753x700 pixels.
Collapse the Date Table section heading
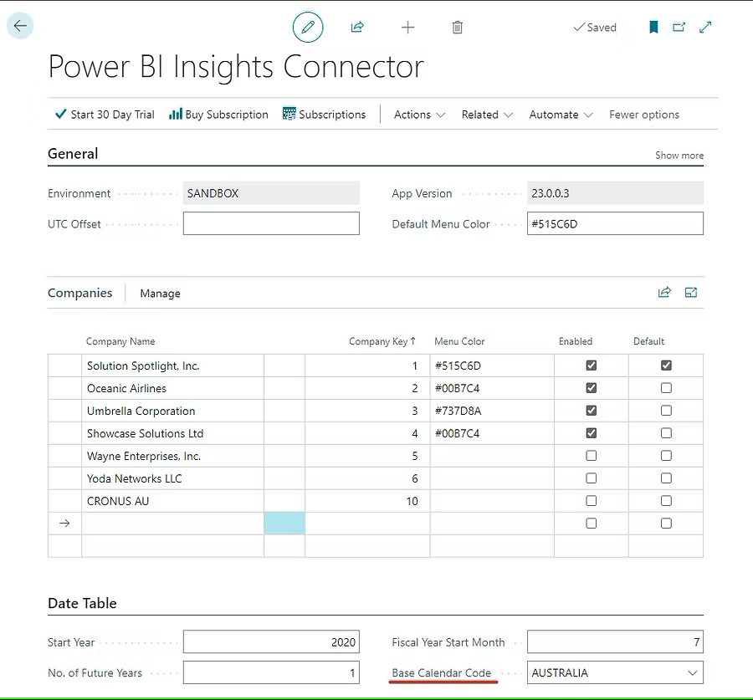(x=82, y=603)
